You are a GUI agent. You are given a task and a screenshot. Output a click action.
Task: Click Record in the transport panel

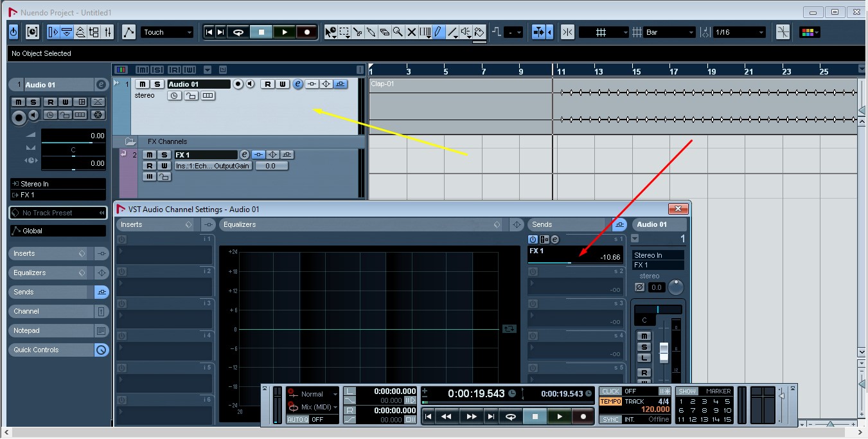[583, 417]
